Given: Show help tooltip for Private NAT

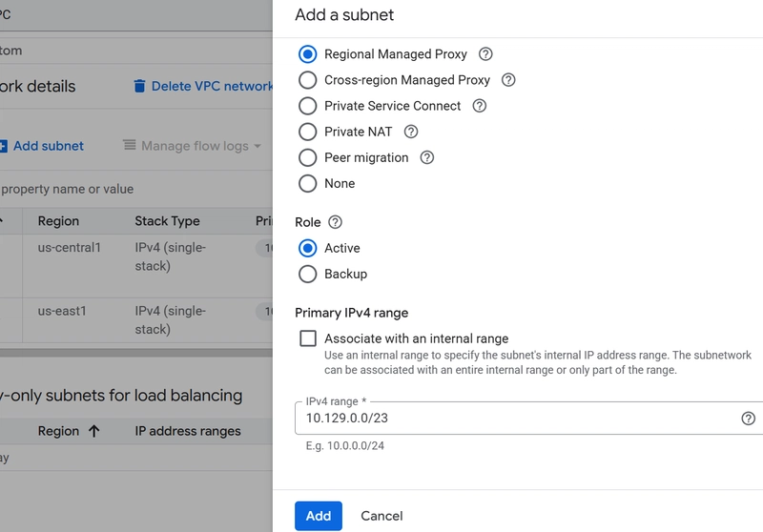Looking at the screenshot, I should click(x=411, y=132).
